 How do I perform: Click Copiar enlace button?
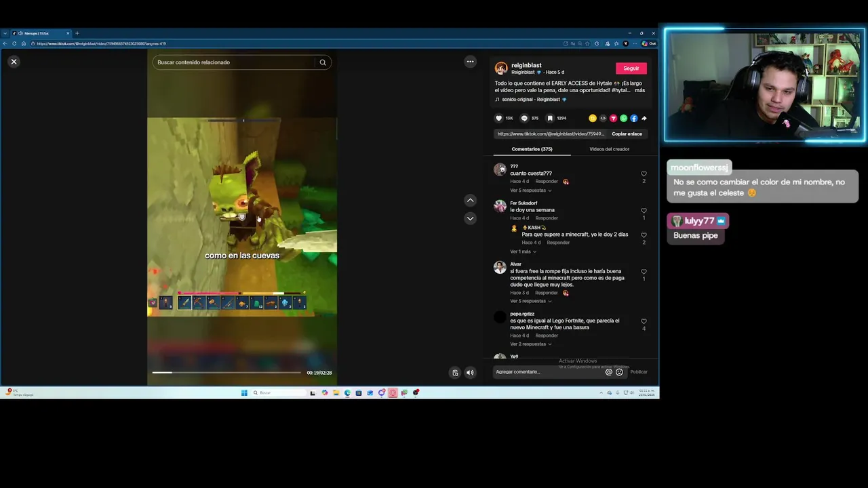point(627,134)
